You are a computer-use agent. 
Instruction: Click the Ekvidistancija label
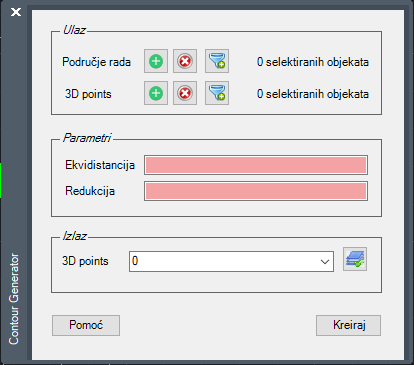pyautogui.click(x=100, y=165)
